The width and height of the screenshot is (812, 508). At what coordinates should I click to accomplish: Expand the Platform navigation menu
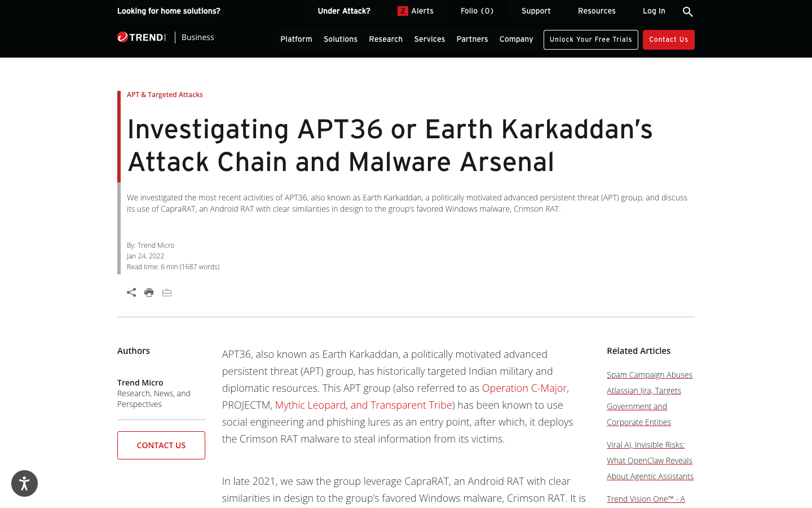click(296, 40)
